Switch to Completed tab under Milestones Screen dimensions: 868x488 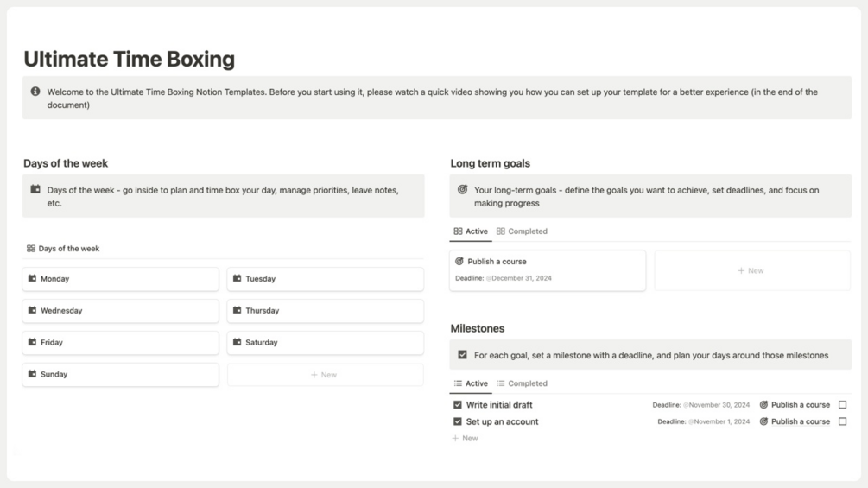(523, 383)
